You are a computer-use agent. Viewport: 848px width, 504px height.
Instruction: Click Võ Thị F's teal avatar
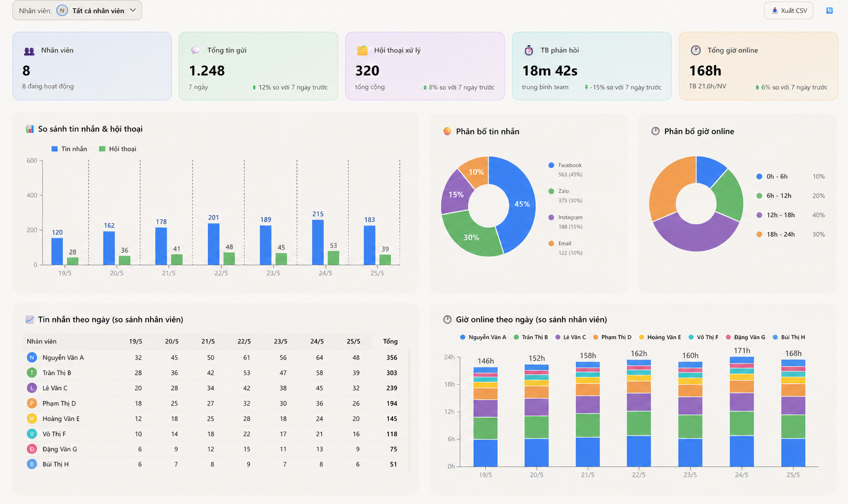32,434
